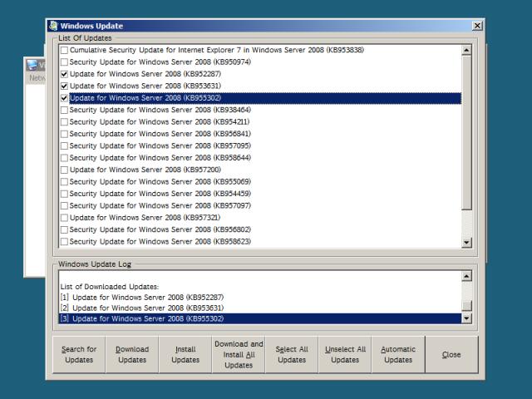Viewport: 532px width, 399px height.
Task: Close Windows Update dialog with X
Action: coord(477,26)
